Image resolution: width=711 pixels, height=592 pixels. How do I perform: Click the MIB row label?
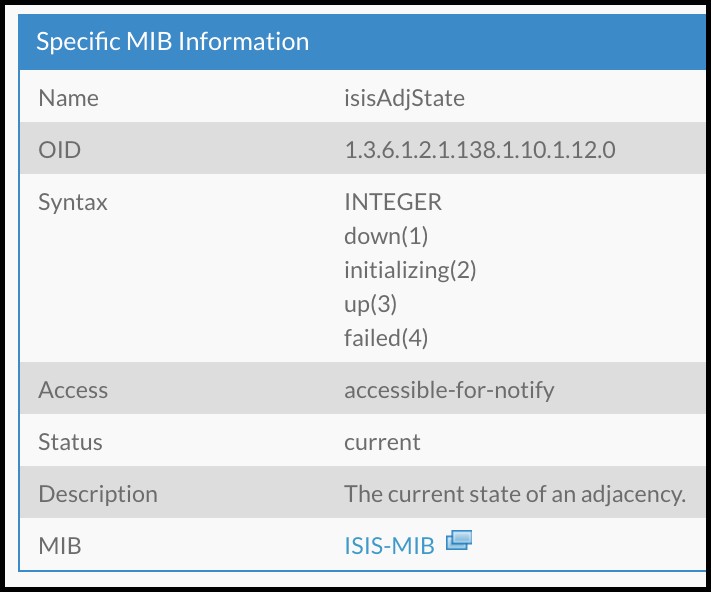(x=60, y=546)
